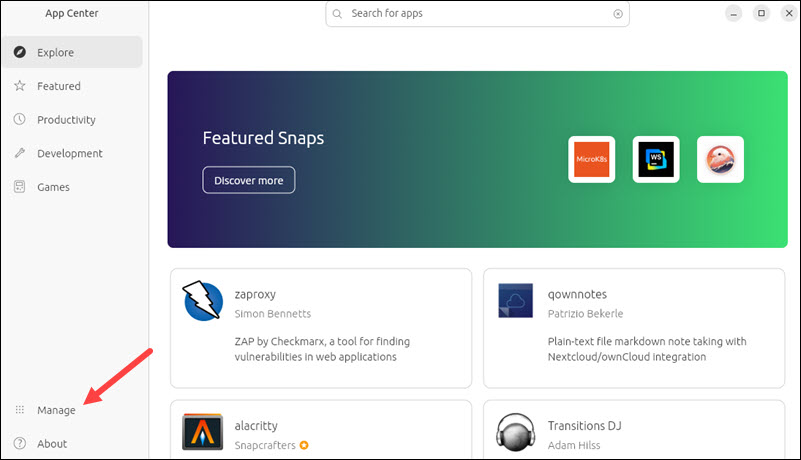Select the alacritty app title

point(256,426)
